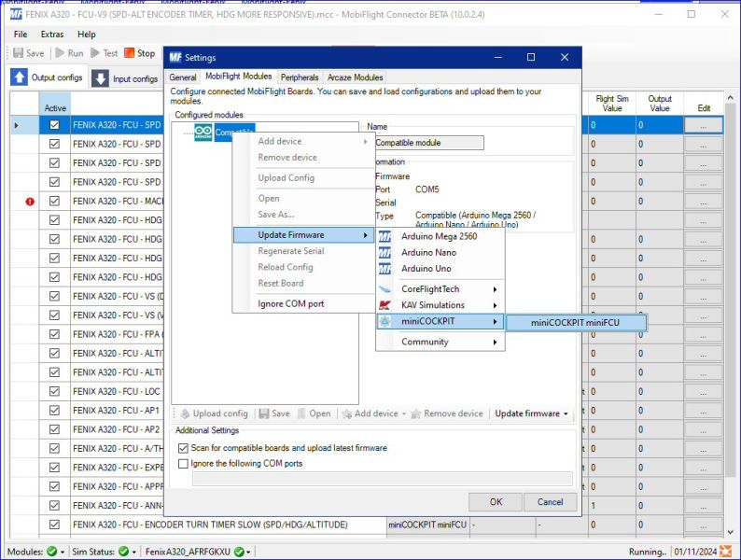Click the red error icon on MACH row
741x560 pixels.
click(30, 202)
